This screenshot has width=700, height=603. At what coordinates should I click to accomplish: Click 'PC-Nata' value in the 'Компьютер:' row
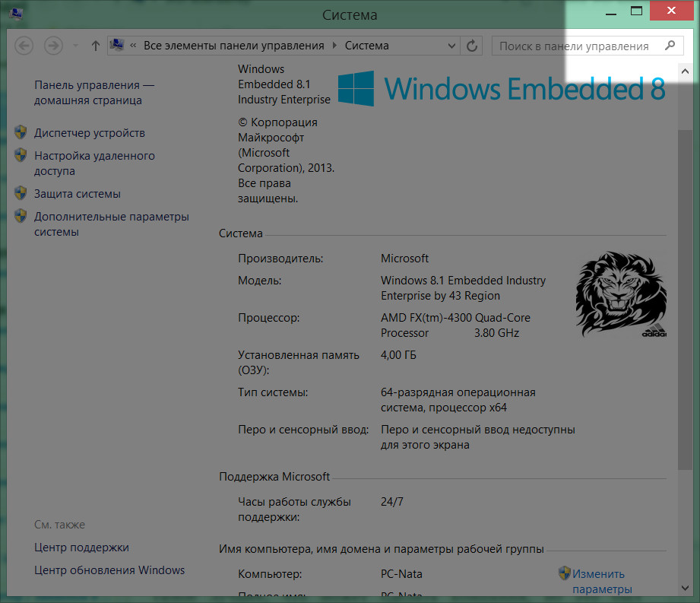tap(401, 573)
